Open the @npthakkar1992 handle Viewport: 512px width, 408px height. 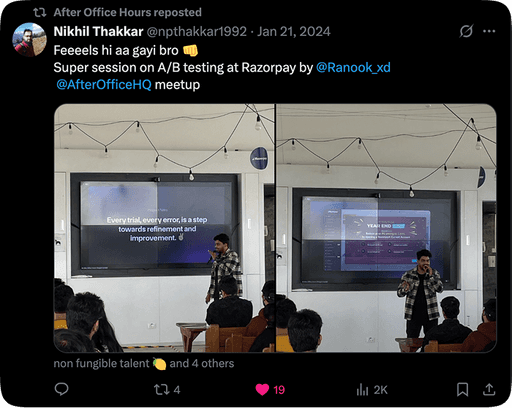[x=197, y=32]
